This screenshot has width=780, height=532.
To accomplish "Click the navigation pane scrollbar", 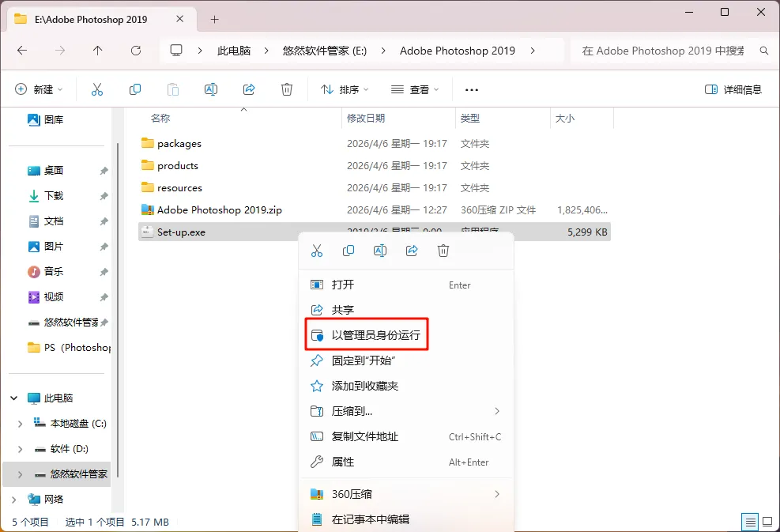I will coord(118,308).
